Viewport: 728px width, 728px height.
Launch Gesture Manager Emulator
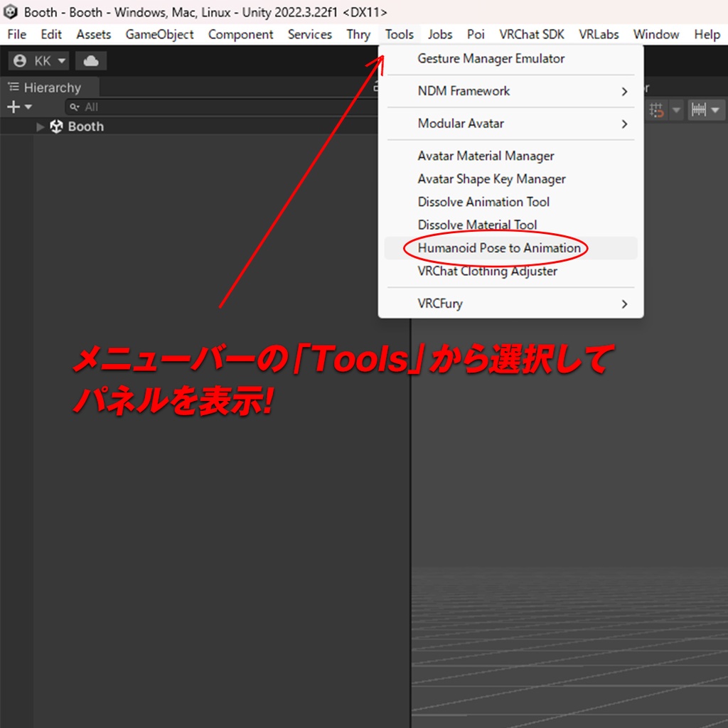click(493, 58)
